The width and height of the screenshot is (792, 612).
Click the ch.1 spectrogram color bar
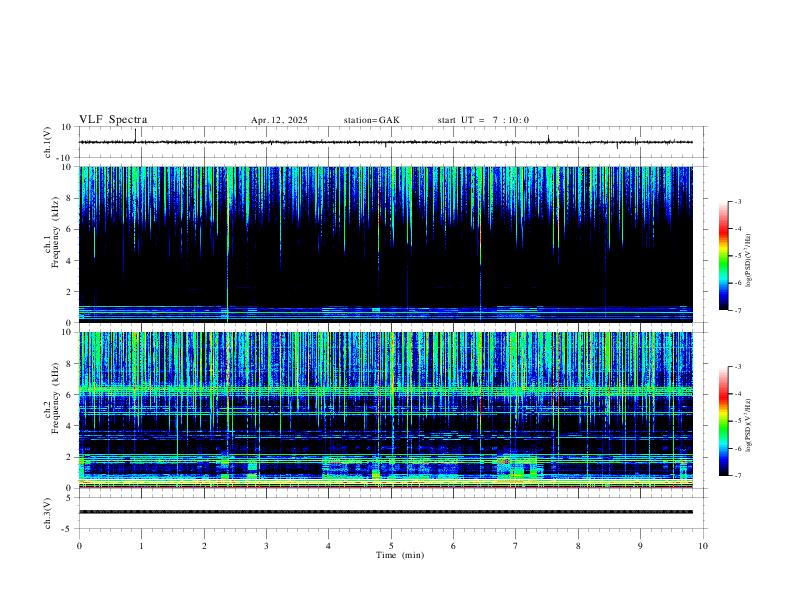point(723,256)
